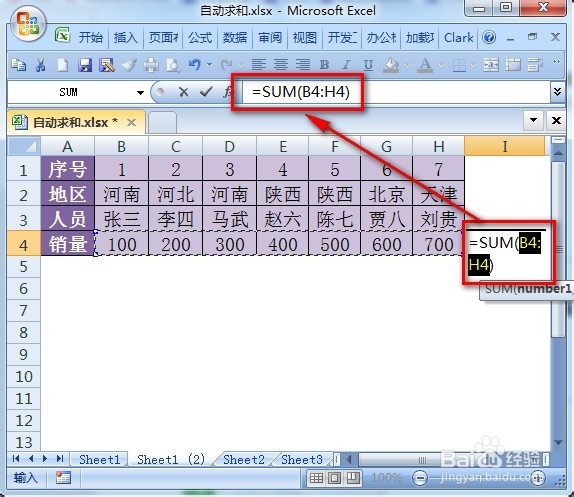Open the 插入 ribbon tab
The height and width of the screenshot is (497, 574).
point(126,38)
